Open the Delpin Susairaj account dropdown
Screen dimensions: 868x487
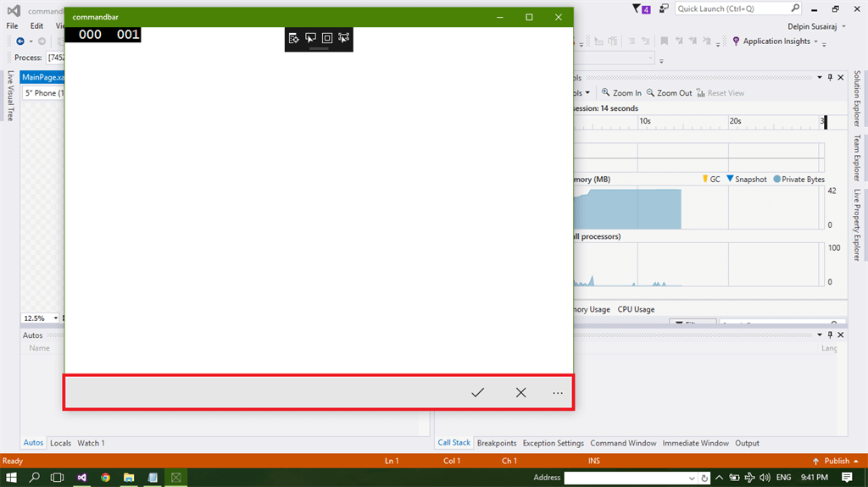click(x=816, y=26)
